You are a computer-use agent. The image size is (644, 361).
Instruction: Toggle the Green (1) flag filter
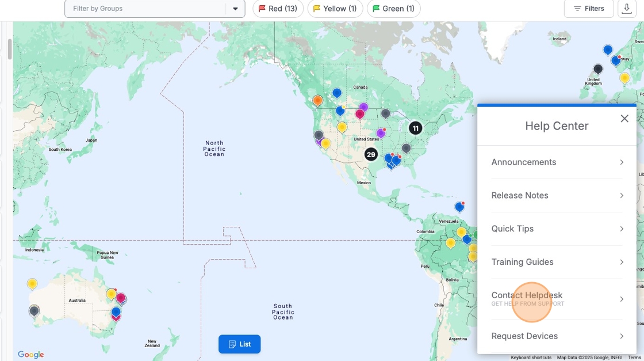[393, 9]
